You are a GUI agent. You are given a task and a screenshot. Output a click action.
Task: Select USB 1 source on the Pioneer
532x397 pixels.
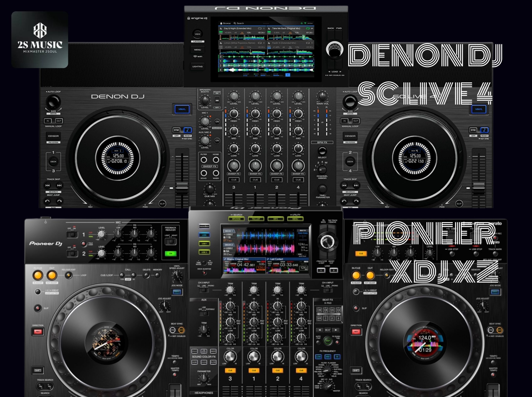(204, 243)
